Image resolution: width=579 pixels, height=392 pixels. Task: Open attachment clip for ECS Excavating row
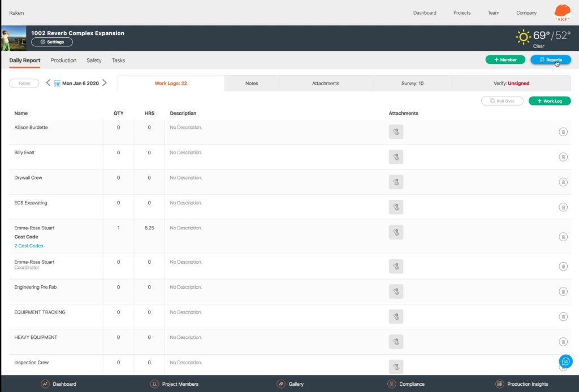pyautogui.click(x=396, y=207)
